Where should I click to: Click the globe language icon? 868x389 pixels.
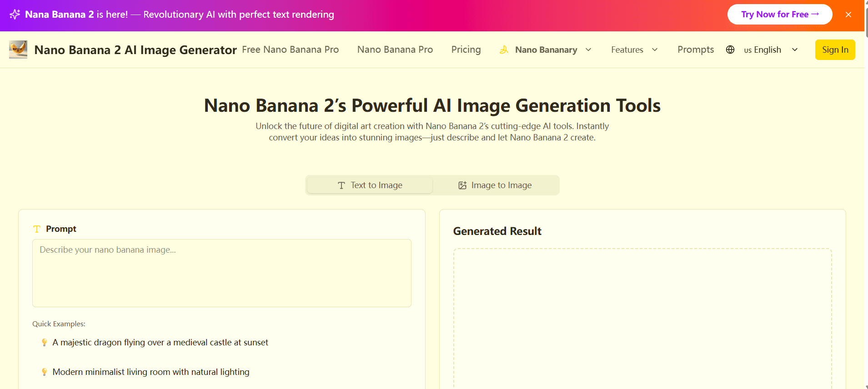(730, 50)
